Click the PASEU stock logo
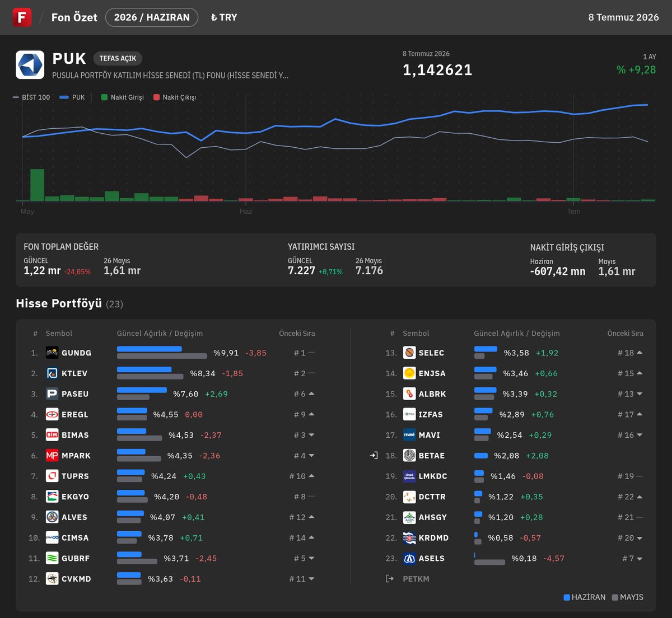Viewport: 672px width, 618px height. pos(52,394)
